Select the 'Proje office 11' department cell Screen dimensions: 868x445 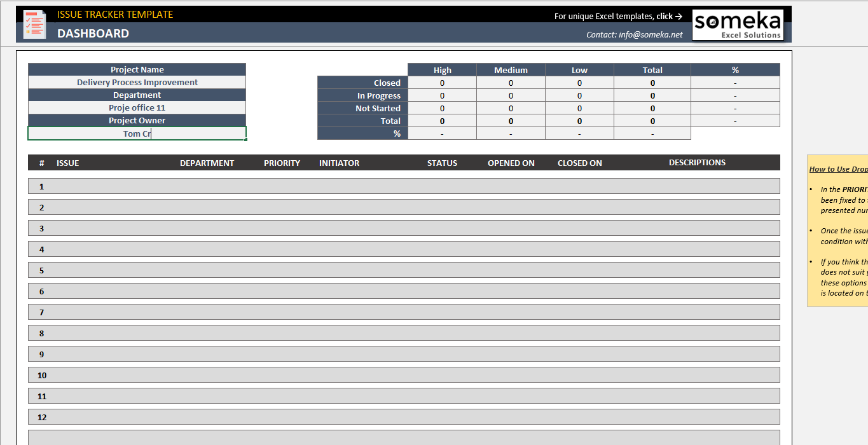(x=137, y=108)
